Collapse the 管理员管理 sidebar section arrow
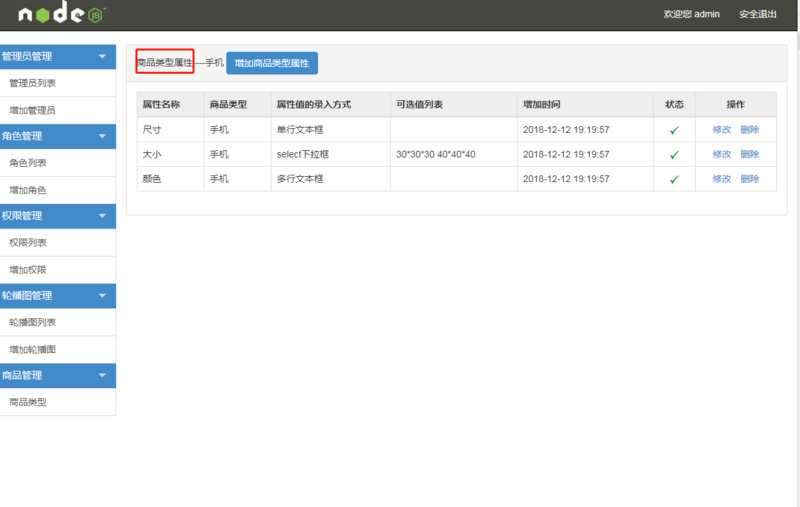The width and height of the screenshot is (800, 507). click(x=102, y=57)
